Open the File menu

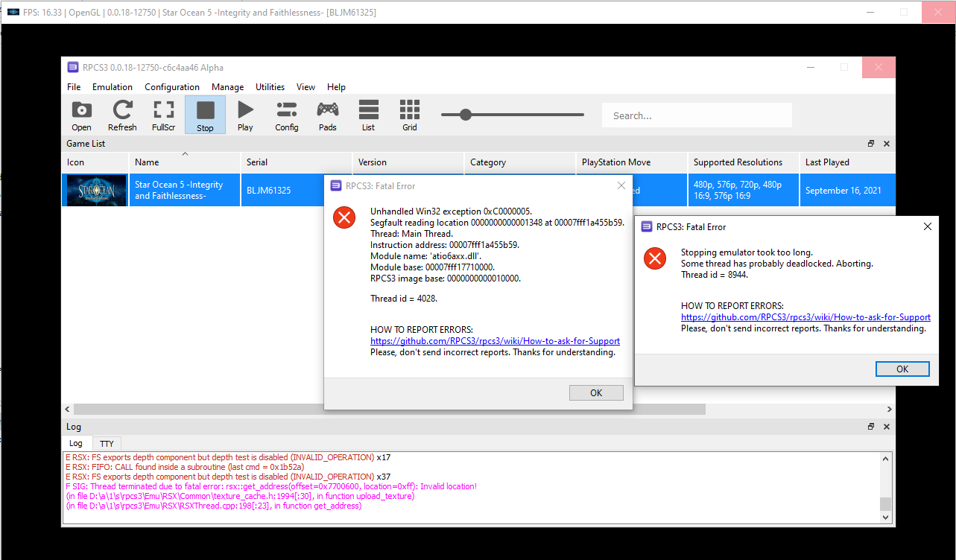point(74,87)
